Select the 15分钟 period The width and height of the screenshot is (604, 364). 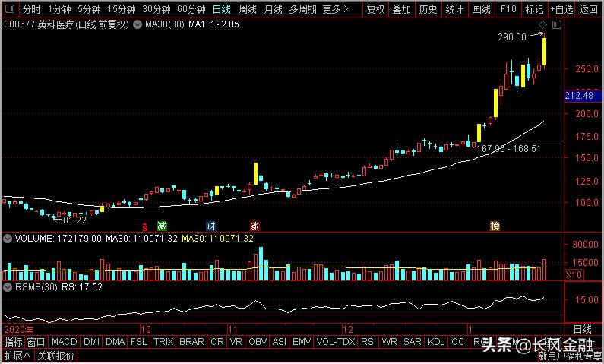(121, 9)
